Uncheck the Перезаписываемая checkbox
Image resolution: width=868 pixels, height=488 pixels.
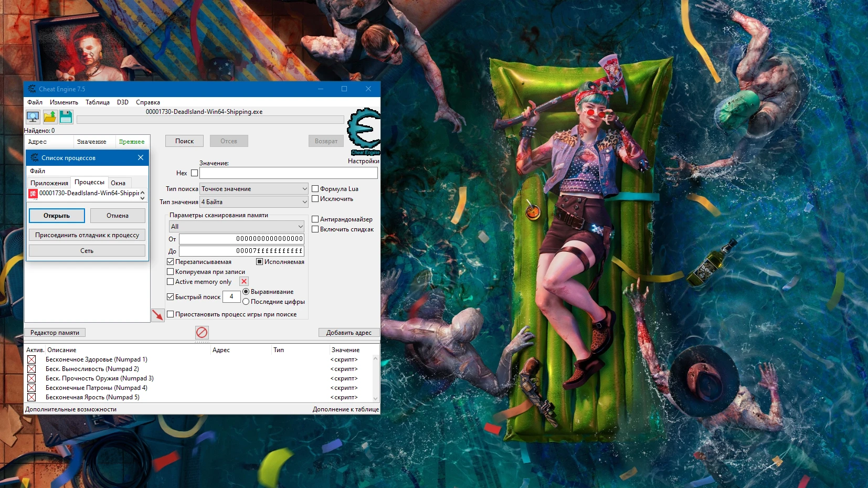[171, 261]
